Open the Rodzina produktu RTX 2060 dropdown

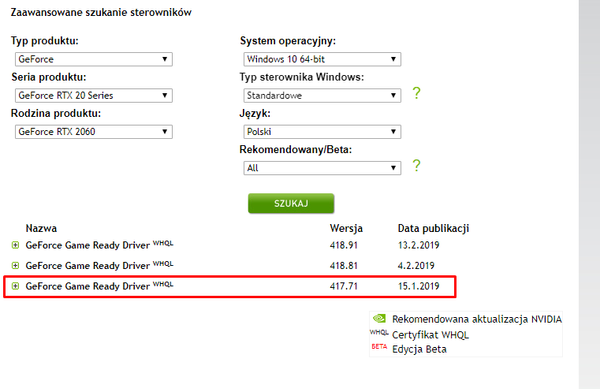click(94, 132)
